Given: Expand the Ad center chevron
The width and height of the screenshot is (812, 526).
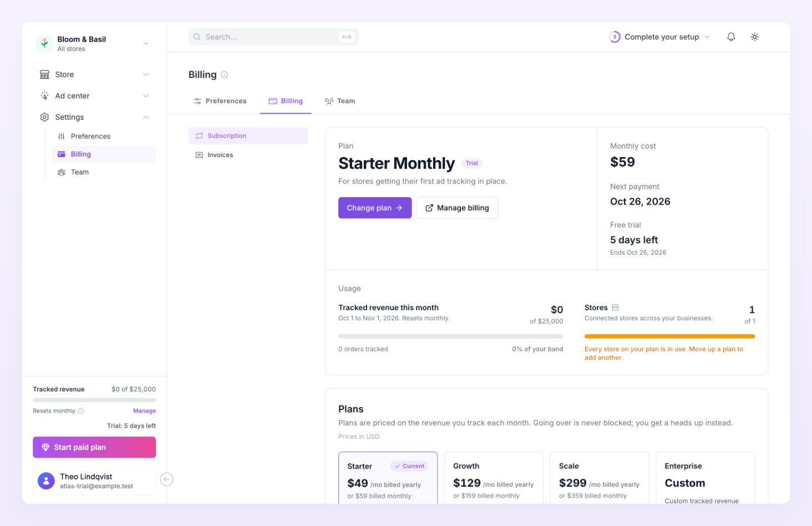Looking at the screenshot, I should click(x=146, y=95).
